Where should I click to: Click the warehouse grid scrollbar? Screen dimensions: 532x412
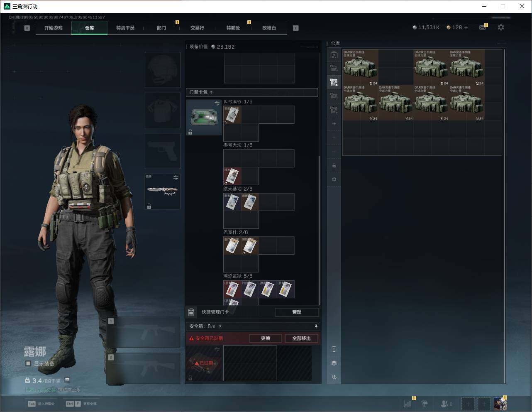point(504,216)
